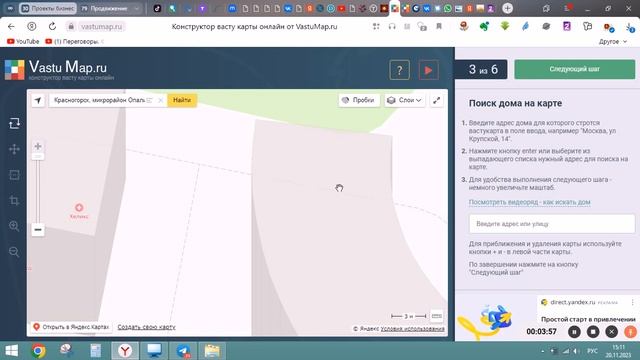This screenshot has width=640, height=360.
Task: Click the downloads arrow icon in toolbar
Action: (x=630, y=27)
